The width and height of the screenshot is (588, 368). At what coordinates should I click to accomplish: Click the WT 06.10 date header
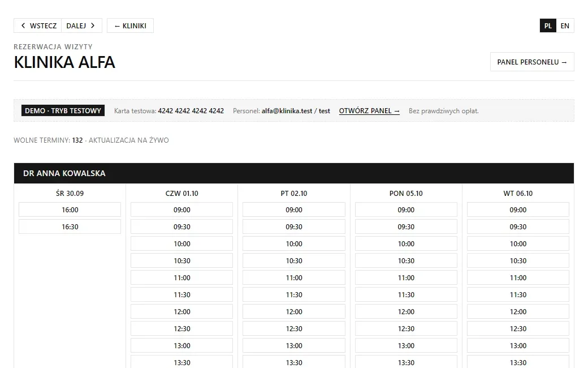click(x=518, y=194)
